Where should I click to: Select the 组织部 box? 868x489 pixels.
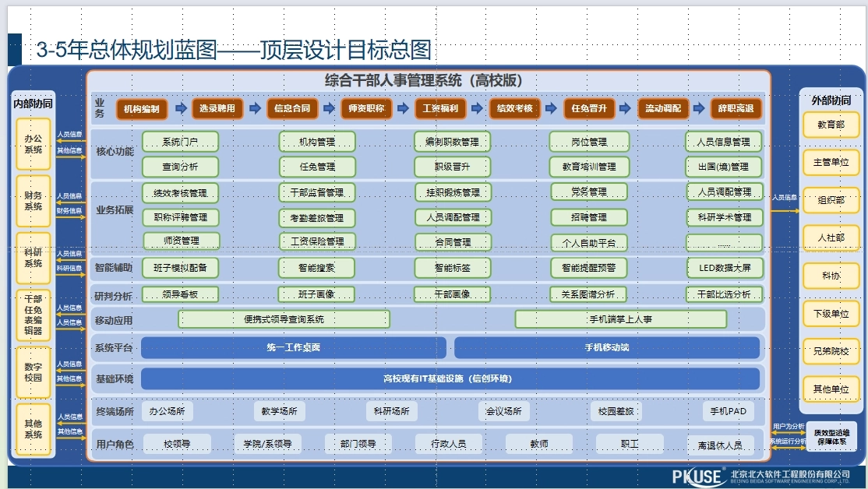[x=831, y=200]
